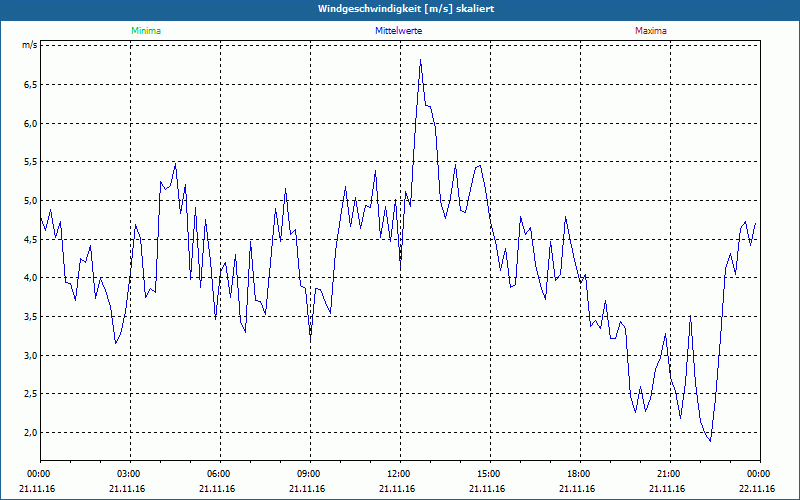Click the 06:00 time axis label
The height and width of the screenshot is (500, 800).
(218, 474)
